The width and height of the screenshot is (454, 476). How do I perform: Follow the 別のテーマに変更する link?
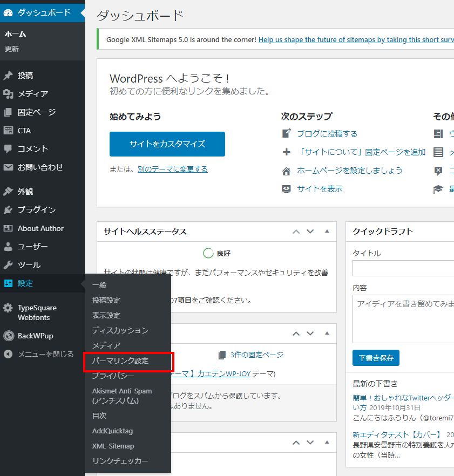click(x=173, y=169)
